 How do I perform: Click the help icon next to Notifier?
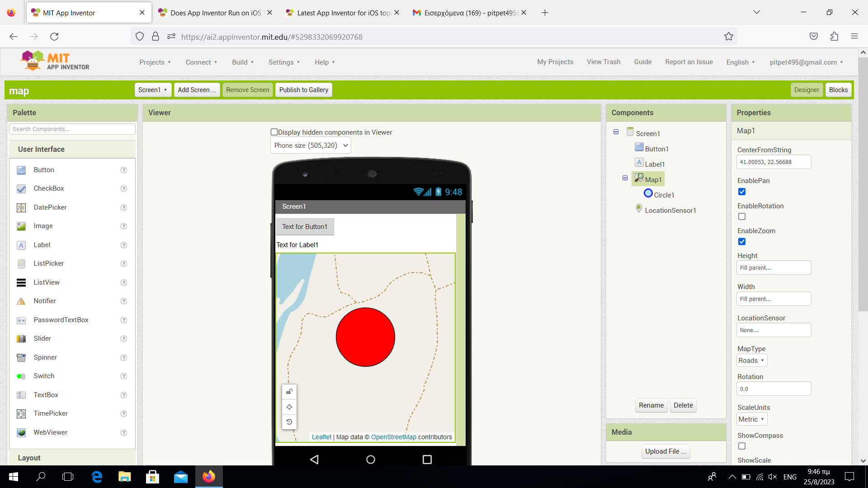(x=123, y=301)
